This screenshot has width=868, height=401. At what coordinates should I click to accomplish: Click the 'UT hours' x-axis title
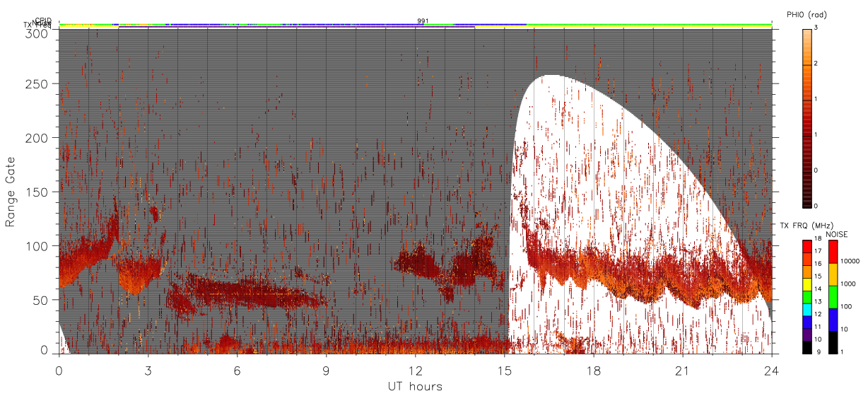(415, 386)
